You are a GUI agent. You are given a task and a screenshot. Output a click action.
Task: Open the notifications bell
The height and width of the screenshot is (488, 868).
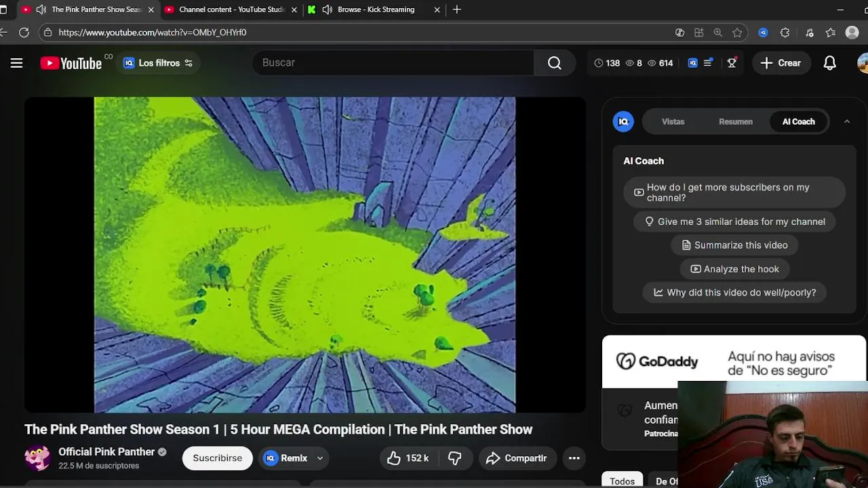click(x=829, y=63)
